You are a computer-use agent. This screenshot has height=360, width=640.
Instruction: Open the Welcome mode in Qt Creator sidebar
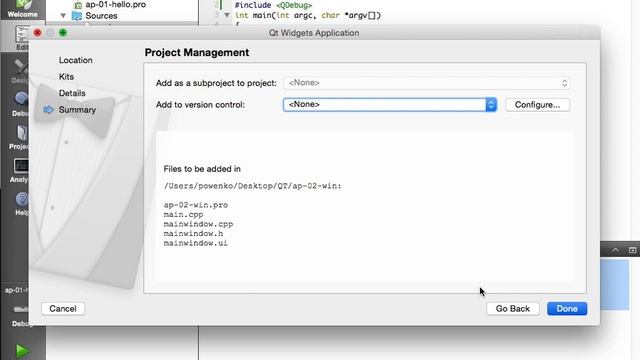[x=22, y=9]
